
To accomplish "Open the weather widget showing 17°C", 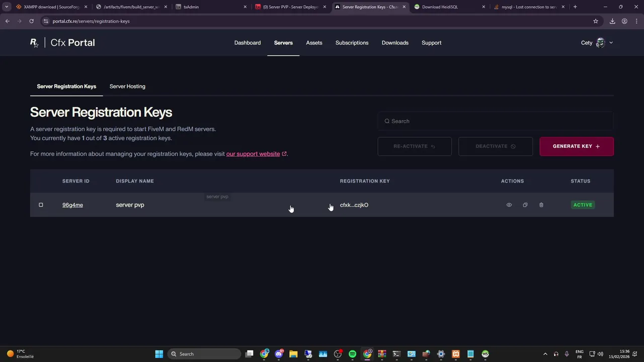I will pyautogui.click(x=20, y=354).
